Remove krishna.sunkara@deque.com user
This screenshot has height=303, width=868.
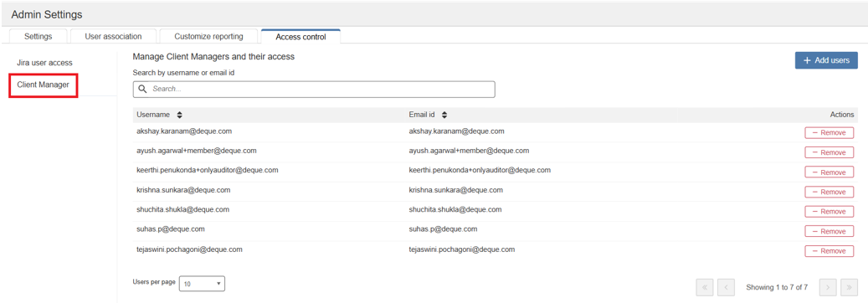click(x=829, y=192)
